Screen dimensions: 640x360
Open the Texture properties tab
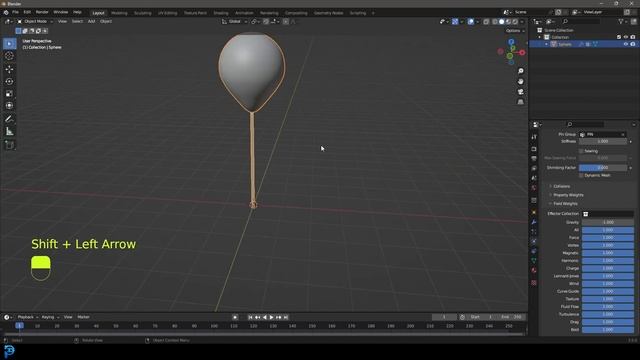point(534,282)
